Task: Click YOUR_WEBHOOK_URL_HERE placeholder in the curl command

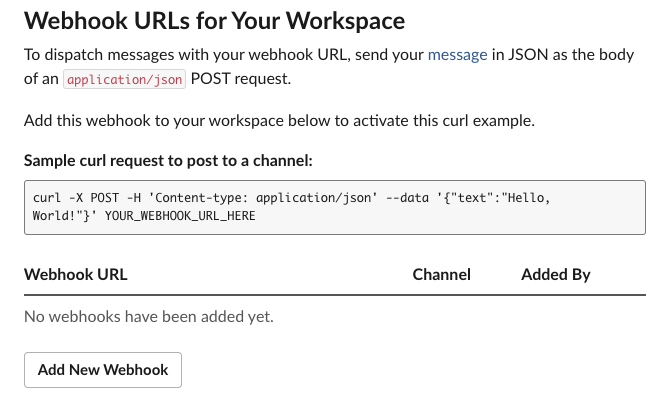Action: click(x=180, y=216)
